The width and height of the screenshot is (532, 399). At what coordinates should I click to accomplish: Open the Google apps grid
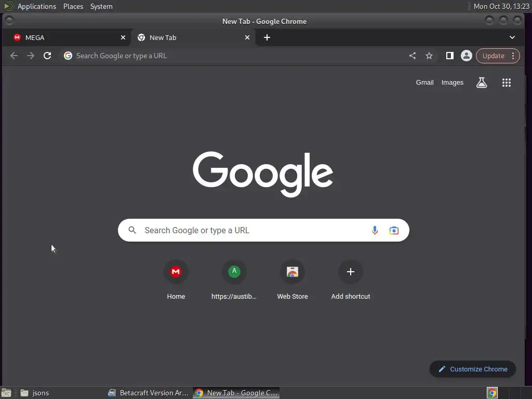507,83
